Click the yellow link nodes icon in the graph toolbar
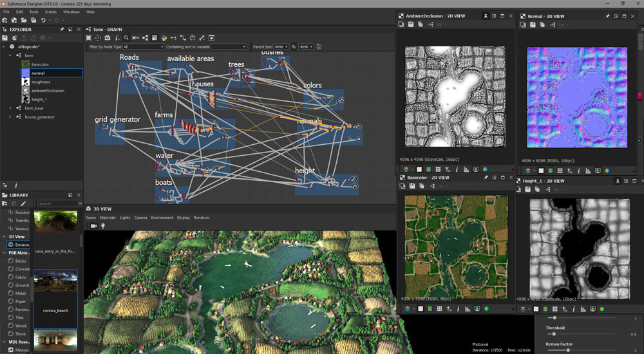The image size is (644, 354). click(x=173, y=38)
